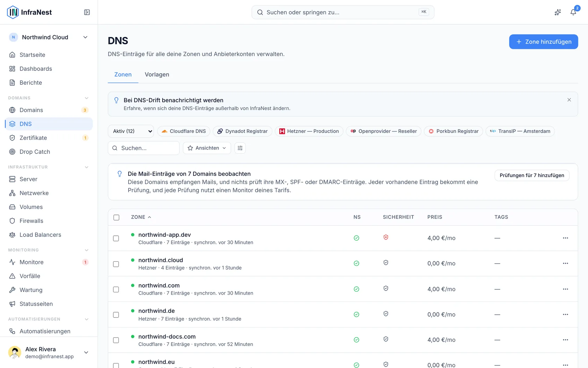Open Firewalls in sidebar
This screenshot has width=588, height=368.
tap(49, 221)
